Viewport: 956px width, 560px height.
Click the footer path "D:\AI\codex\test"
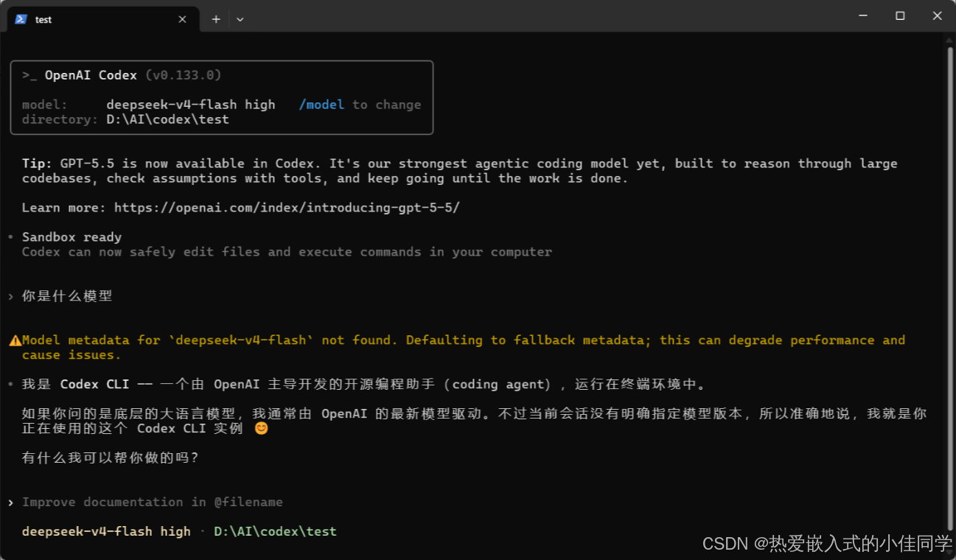coord(275,531)
